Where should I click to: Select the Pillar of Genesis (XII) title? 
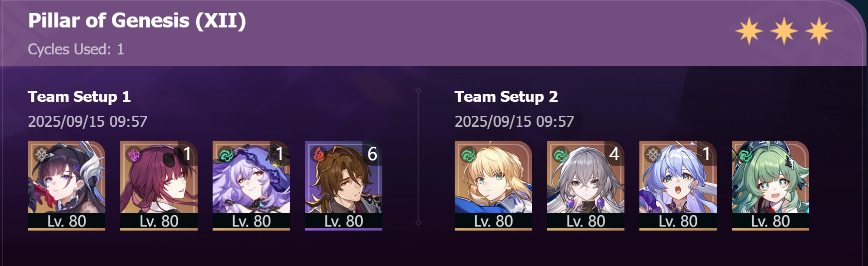pos(137,21)
